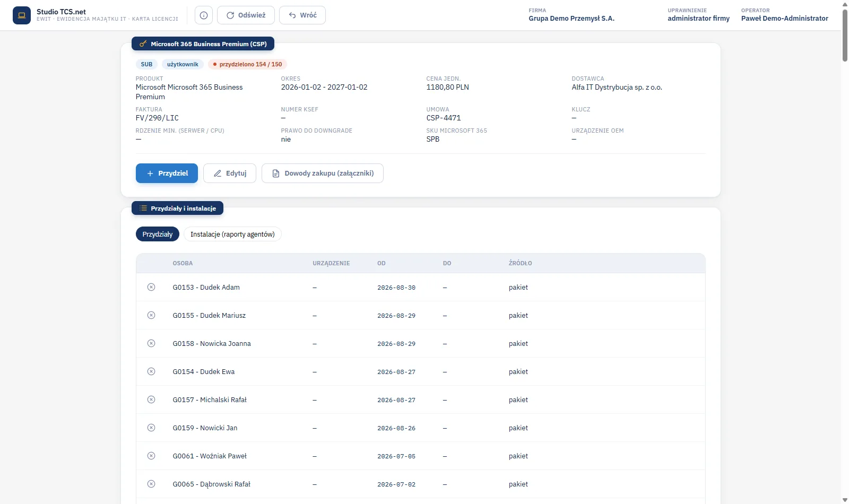Remove assignment for G0157 - Michalski Rafał

coord(151,399)
